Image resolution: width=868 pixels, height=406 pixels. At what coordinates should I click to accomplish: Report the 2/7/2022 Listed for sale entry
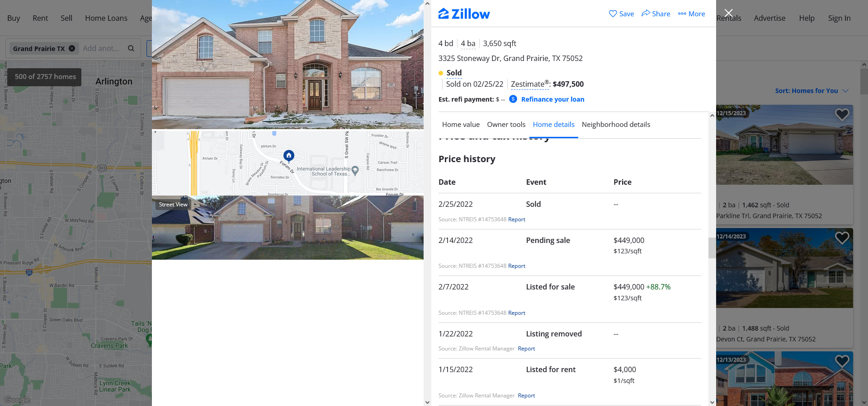pyautogui.click(x=516, y=313)
